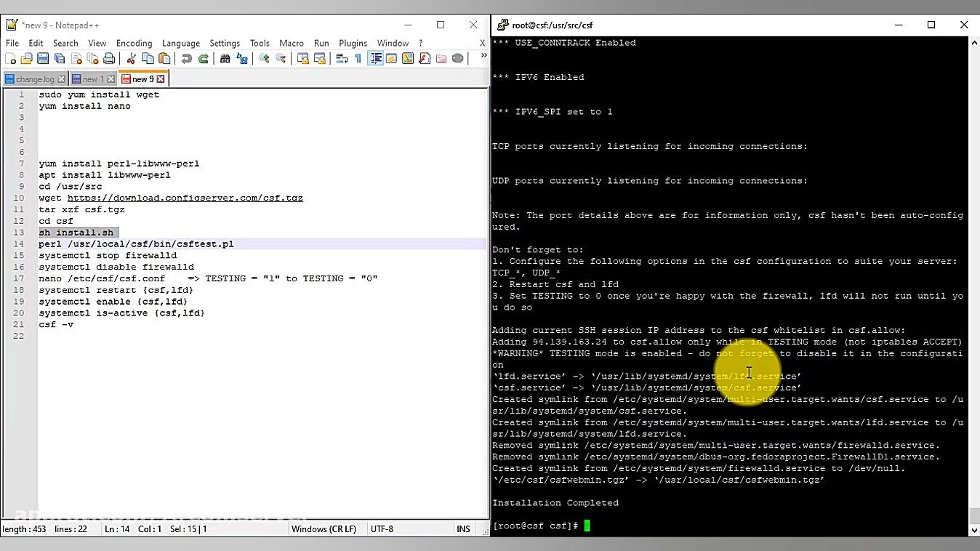Screen dimensions: 980x551
Task: Toggle the INS insert mode indicator
Action: 463,529
